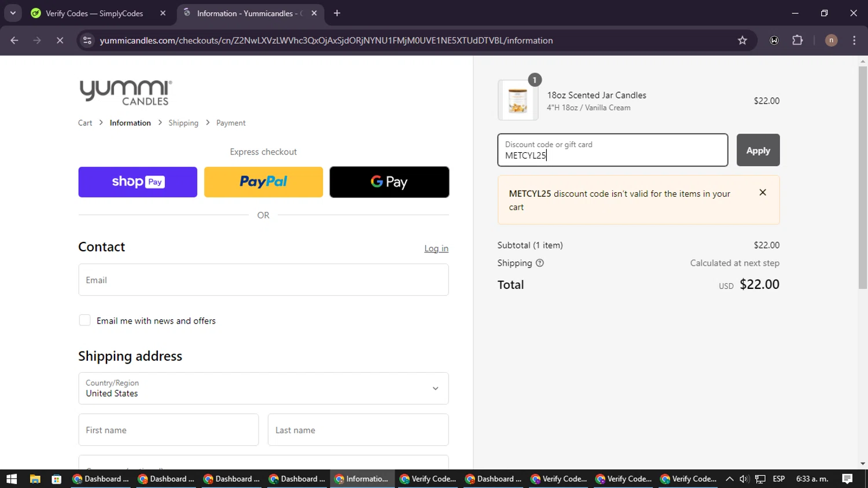Click the Shipping breadcrumb

pyautogui.click(x=183, y=123)
